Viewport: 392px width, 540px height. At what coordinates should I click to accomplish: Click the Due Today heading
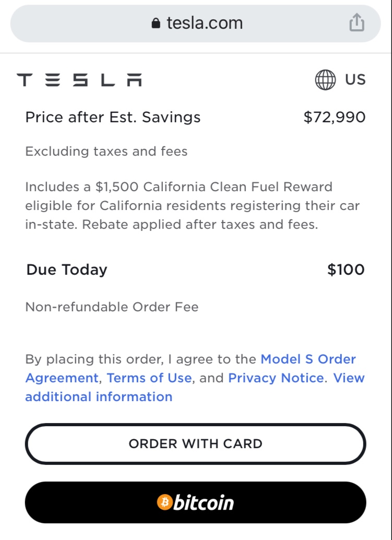pyautogui.click(x=67, y=269)
